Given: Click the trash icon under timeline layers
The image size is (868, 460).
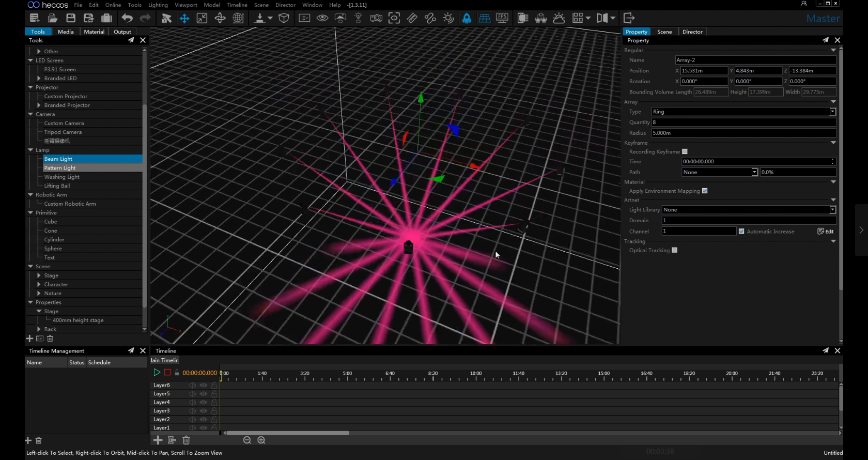Looking at the screenshot, I should 186,440.
